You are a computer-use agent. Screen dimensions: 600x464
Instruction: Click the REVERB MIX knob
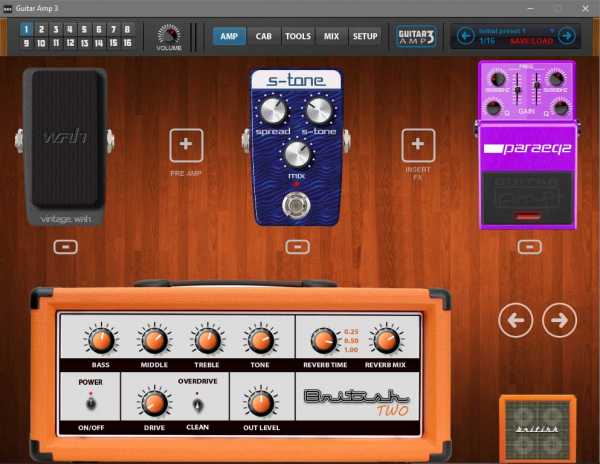386,340
